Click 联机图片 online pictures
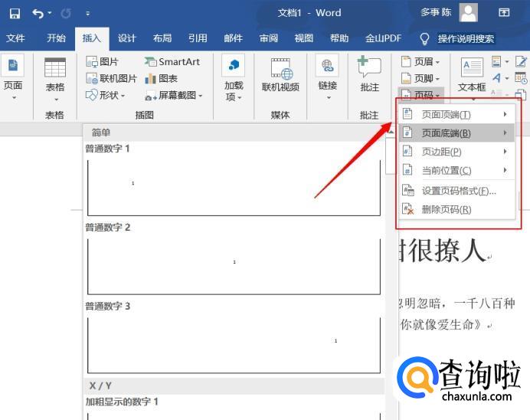This screenshot has width=530, height=420. coord(112,78)
